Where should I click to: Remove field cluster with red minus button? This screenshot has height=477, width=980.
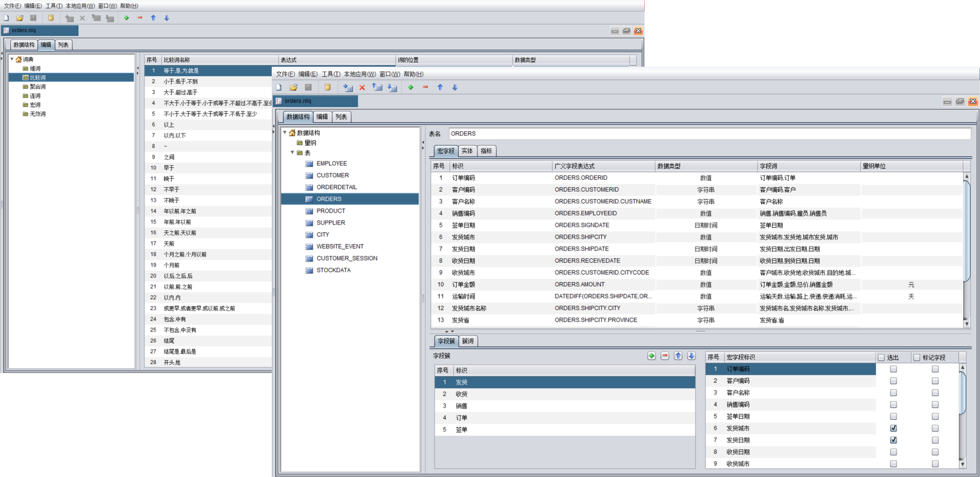665,356
